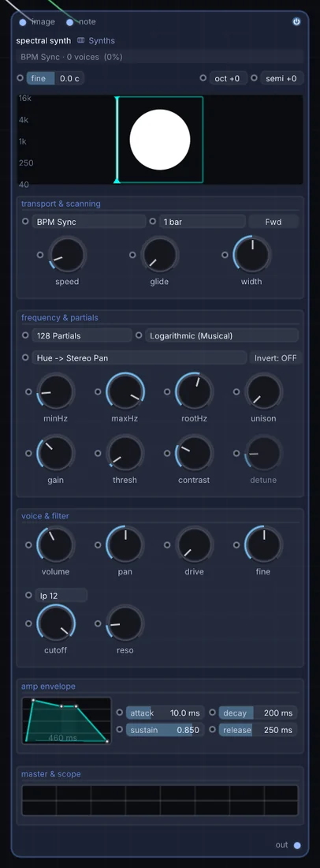This screenshot has height=868, width=320.
Task: Click the reso knob
Action: (x=125, y=623)
